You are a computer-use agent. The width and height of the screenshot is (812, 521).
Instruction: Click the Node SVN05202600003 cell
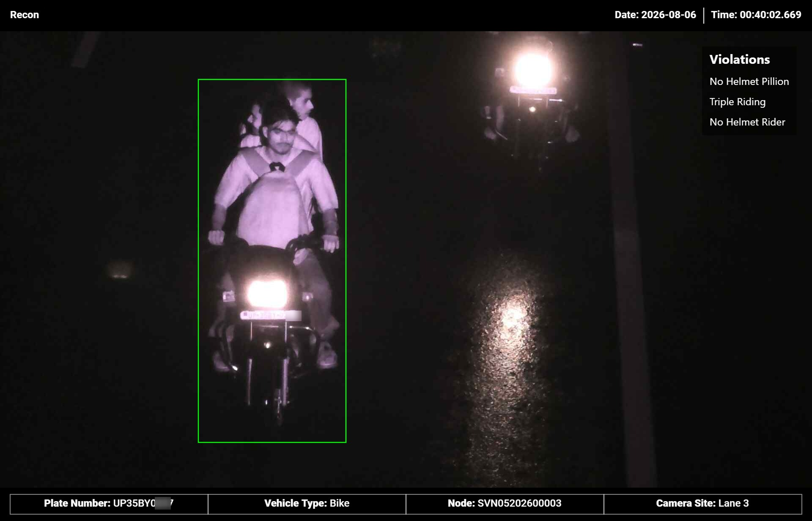(x=505, y=504)
